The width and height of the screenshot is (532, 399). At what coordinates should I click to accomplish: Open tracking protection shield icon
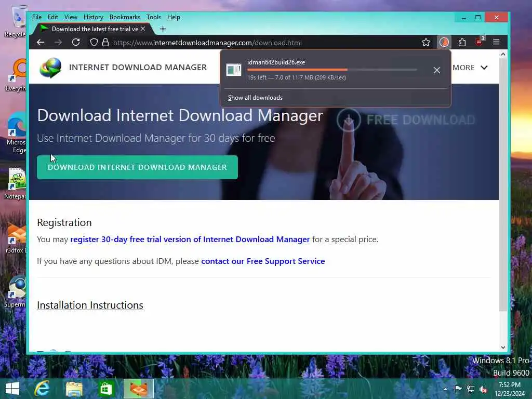[94, 43]
